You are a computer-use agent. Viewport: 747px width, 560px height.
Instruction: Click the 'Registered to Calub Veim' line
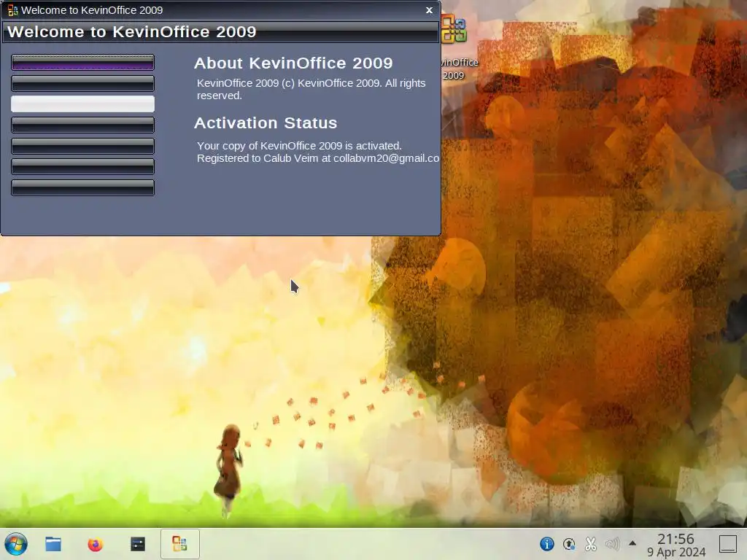pos(318,158)
